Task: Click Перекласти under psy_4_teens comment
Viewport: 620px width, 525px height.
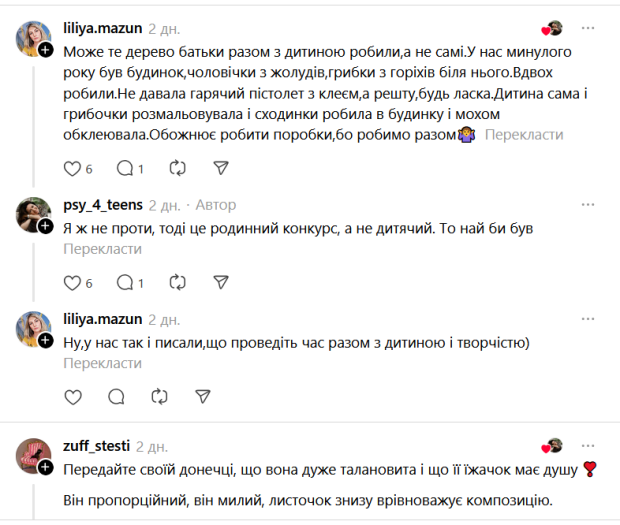Action: (103, 249)
